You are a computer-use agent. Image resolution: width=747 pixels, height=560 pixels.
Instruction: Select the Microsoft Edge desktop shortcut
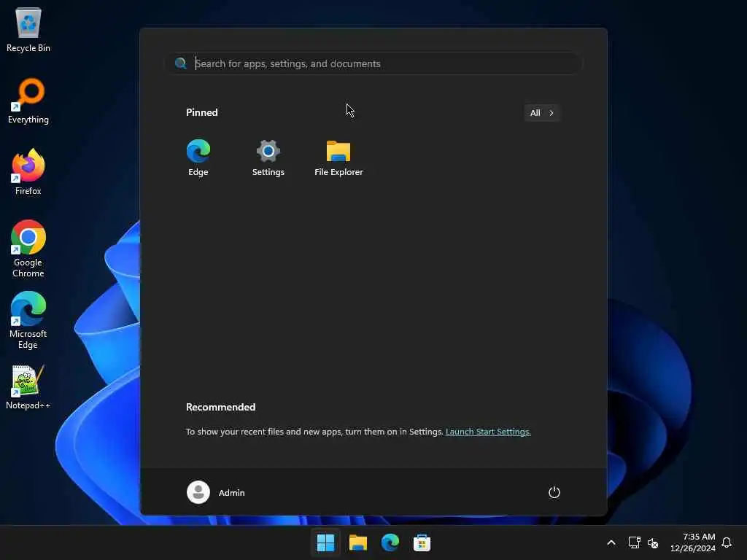click(x=28, y=320)
